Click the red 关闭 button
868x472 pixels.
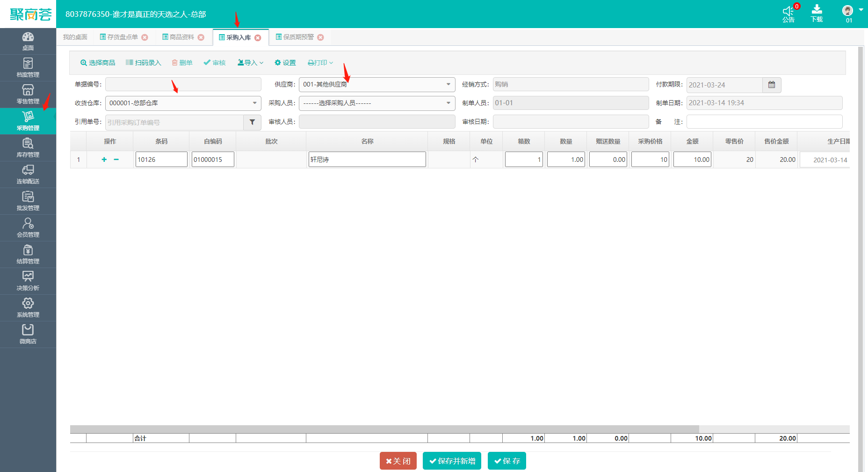[398, 461]
